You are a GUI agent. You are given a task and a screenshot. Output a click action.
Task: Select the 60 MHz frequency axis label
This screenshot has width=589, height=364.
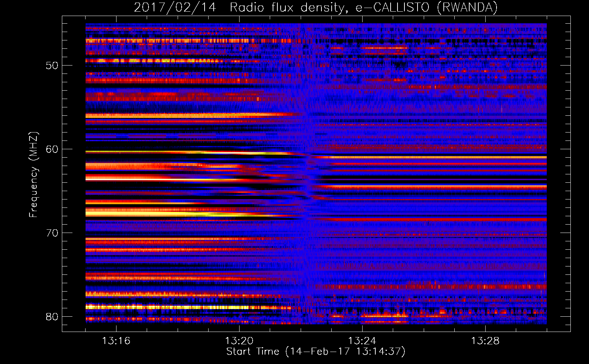(x=52, y=150)
